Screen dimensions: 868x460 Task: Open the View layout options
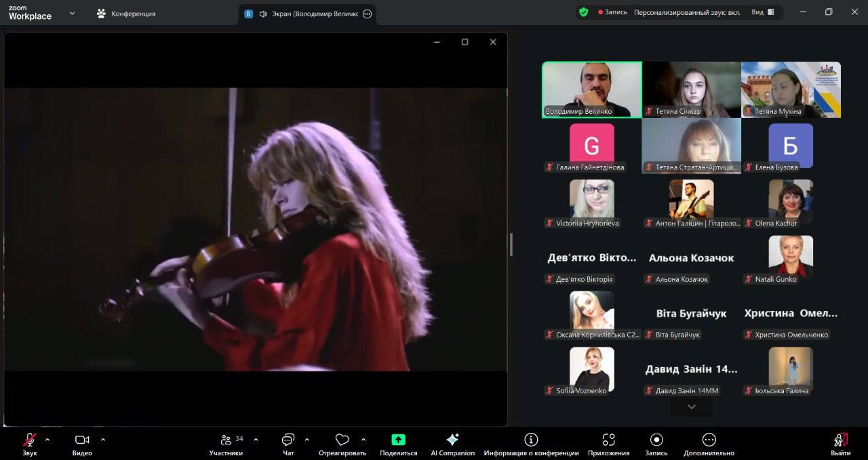763,12
